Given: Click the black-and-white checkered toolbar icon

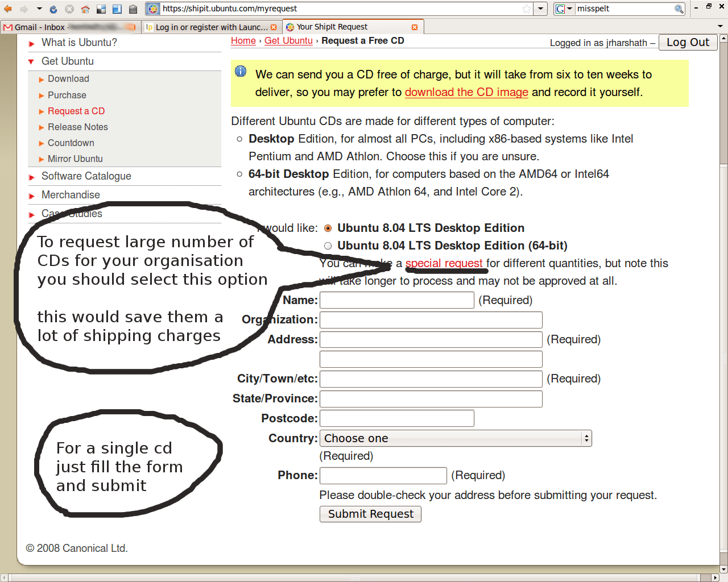Looking at the screenshot, I should coord(101,9).
